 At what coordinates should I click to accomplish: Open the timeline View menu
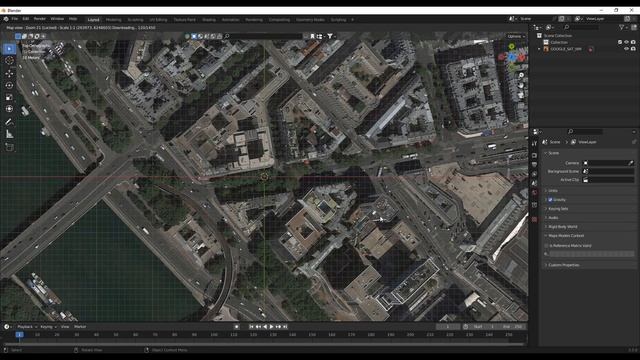(65, 327)
